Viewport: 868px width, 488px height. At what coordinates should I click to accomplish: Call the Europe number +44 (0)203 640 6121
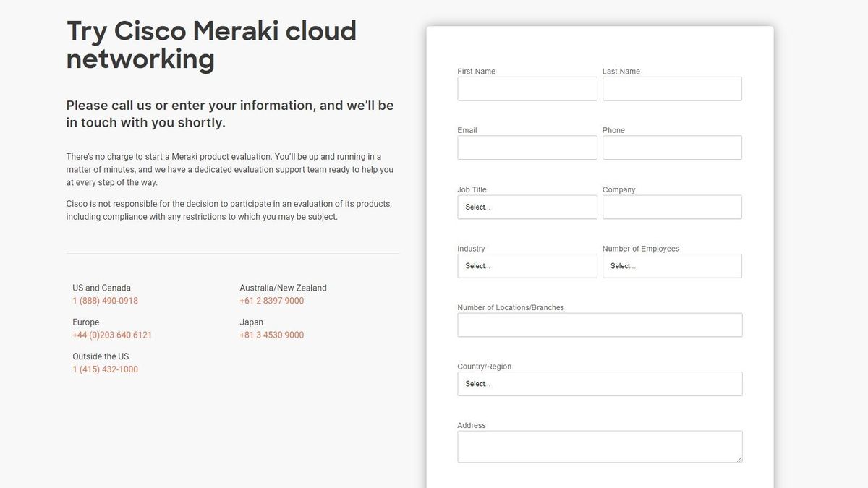(x=112, y=335)
